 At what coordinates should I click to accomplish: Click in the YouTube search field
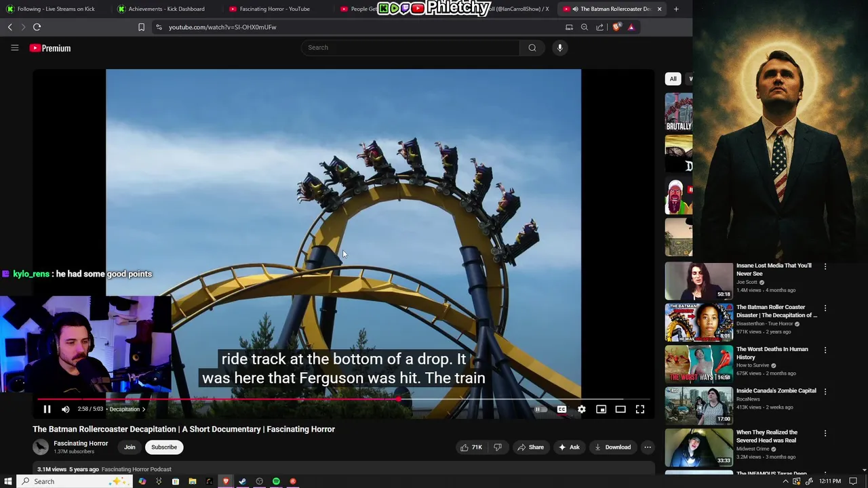tap(410, 47)
